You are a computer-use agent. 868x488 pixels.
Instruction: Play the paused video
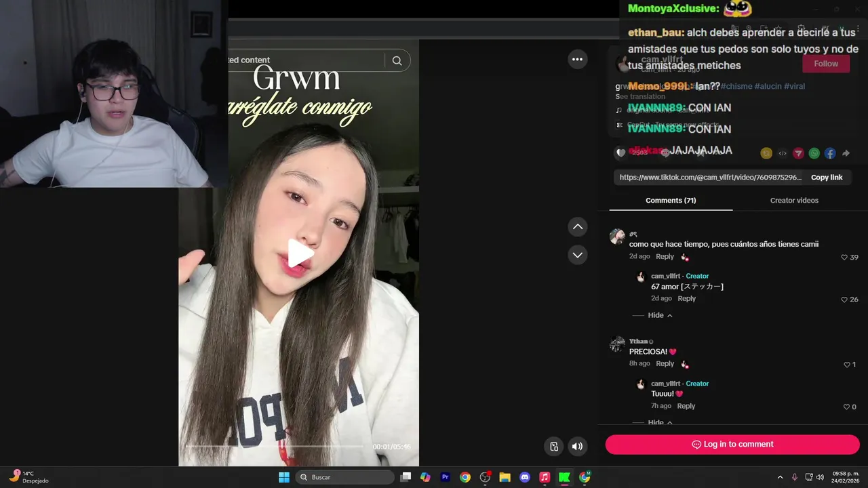click(x=300, y=253)
